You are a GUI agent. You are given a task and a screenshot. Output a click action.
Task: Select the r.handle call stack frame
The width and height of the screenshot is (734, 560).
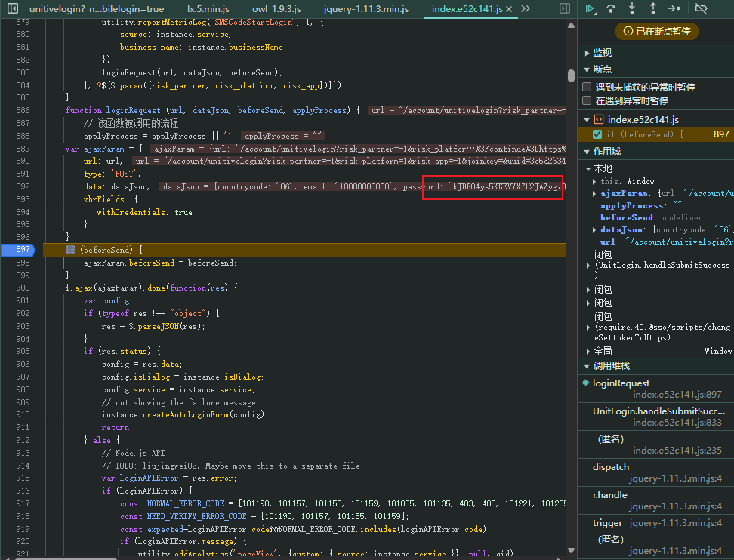coord(656,500)
